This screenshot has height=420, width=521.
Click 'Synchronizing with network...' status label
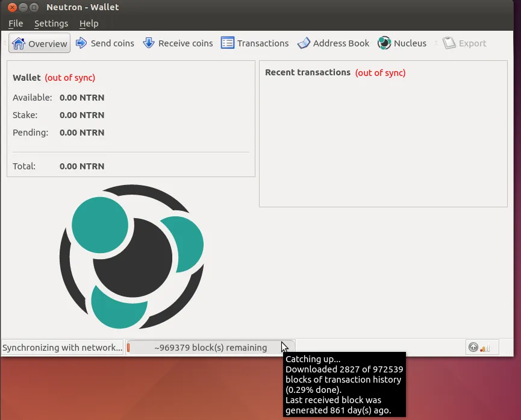[62, 348]
